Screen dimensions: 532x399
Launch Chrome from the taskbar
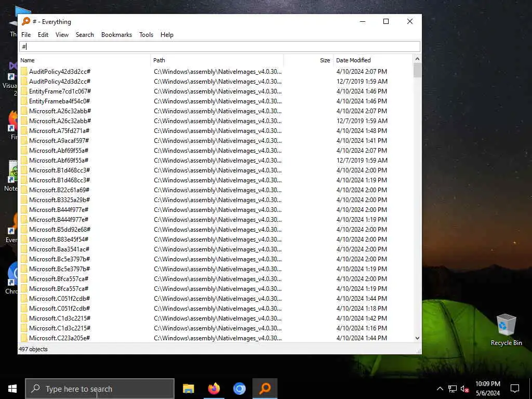coord(239,389)
